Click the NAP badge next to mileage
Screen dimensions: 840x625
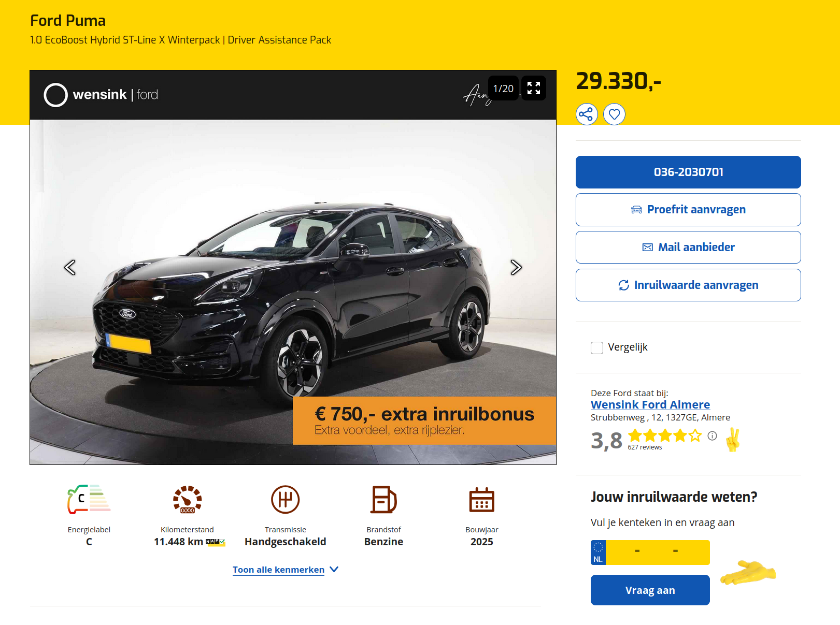(x=215, y=542)
